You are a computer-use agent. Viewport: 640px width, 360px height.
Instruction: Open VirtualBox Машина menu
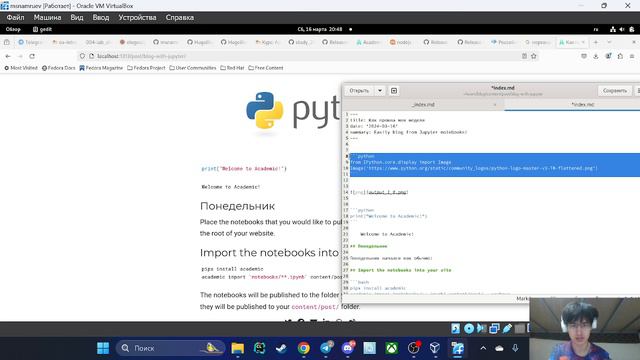47,18
